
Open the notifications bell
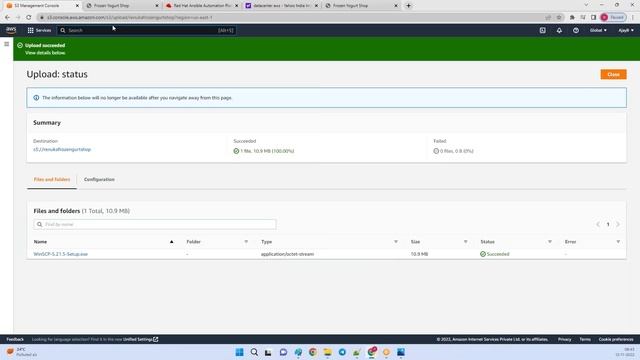click(559, 30)
